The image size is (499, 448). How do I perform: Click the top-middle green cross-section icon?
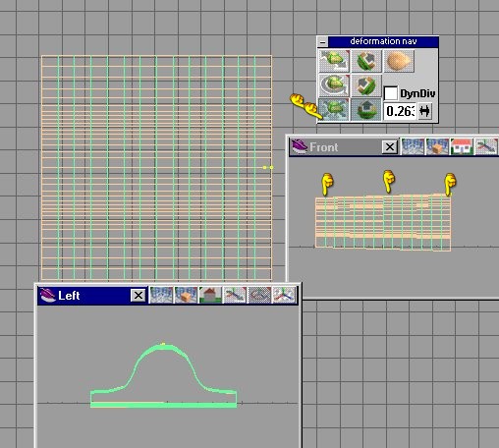click(366, 61)
